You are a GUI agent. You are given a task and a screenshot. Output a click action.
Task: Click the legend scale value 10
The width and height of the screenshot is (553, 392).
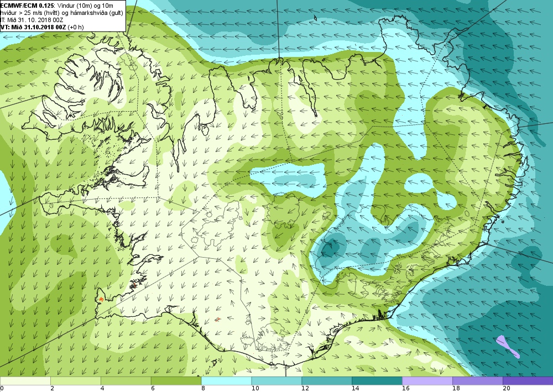pos(255,389)
